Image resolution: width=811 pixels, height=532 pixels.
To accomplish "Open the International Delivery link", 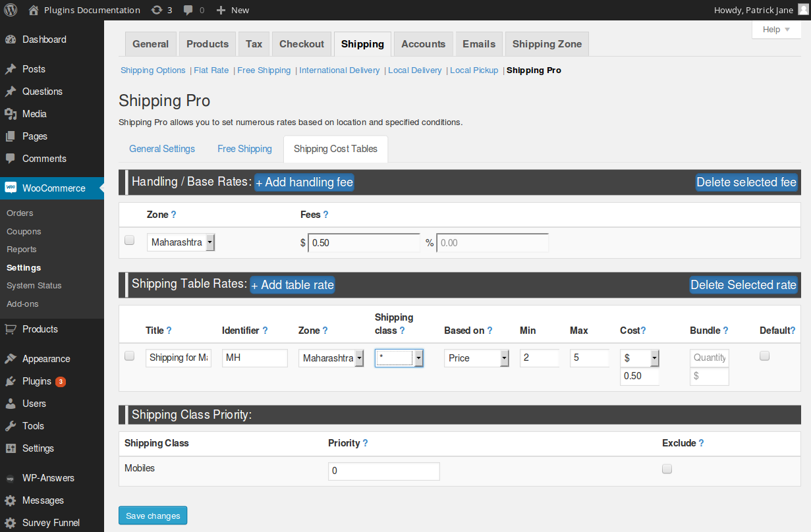I will point(339,70).
